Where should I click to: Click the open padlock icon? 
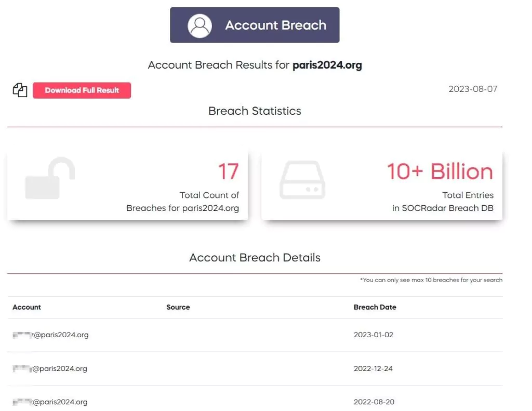(50, 178)
